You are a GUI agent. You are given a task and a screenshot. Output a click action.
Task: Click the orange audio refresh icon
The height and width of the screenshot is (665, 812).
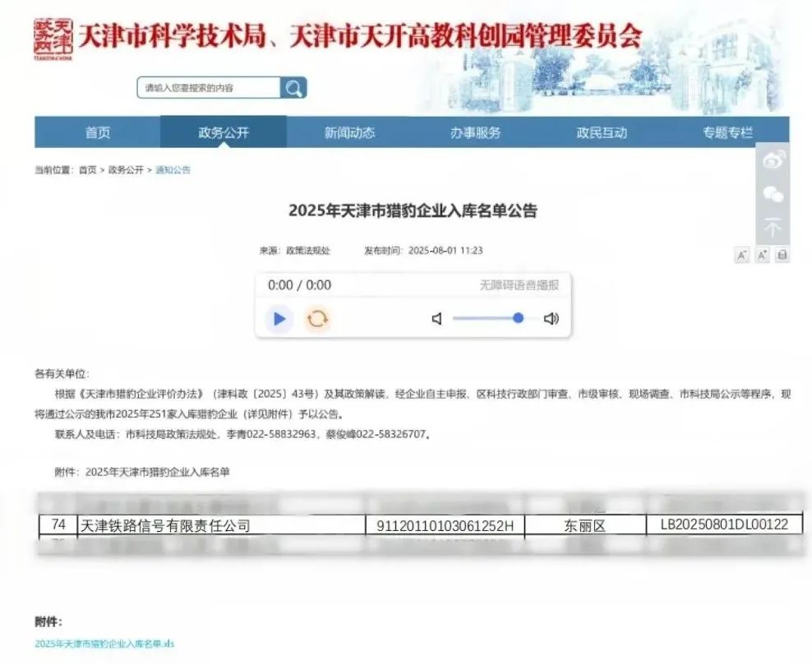point(317,318)
